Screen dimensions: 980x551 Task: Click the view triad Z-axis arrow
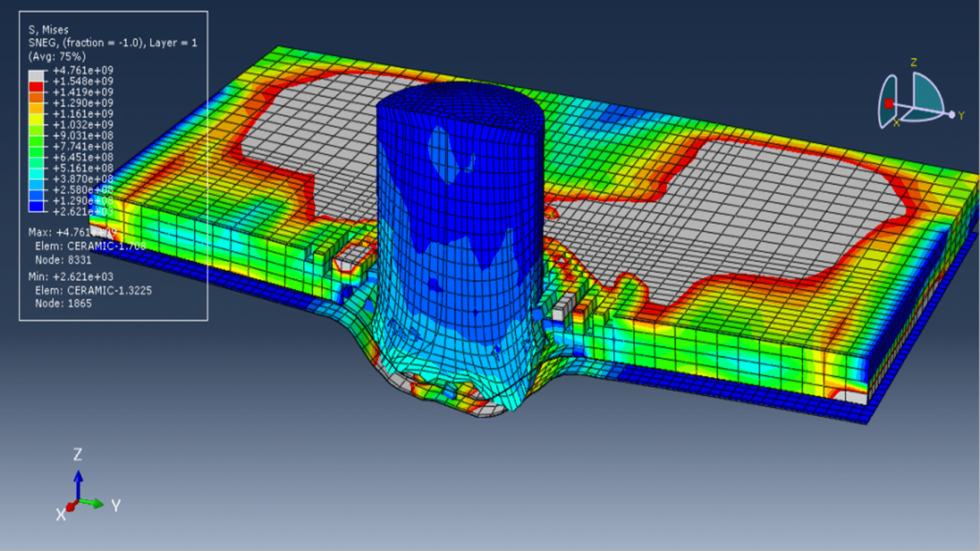[78, 484]
